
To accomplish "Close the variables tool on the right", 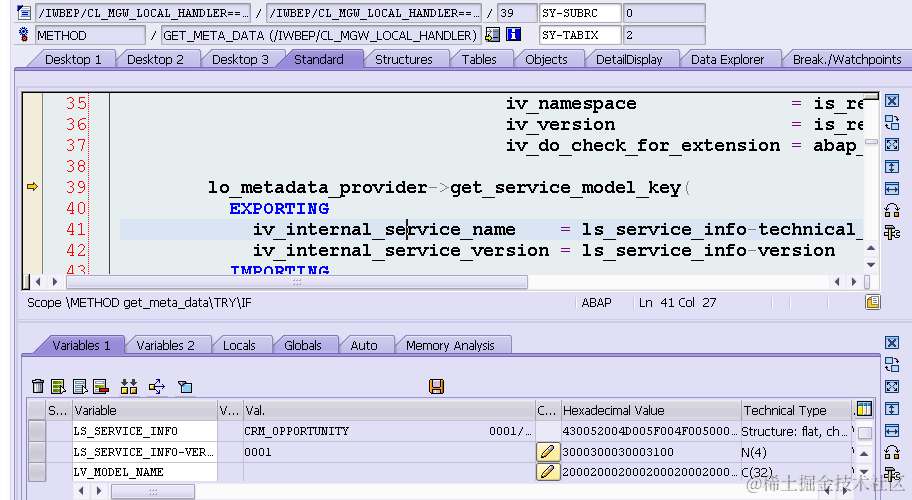I will [892, 343].
